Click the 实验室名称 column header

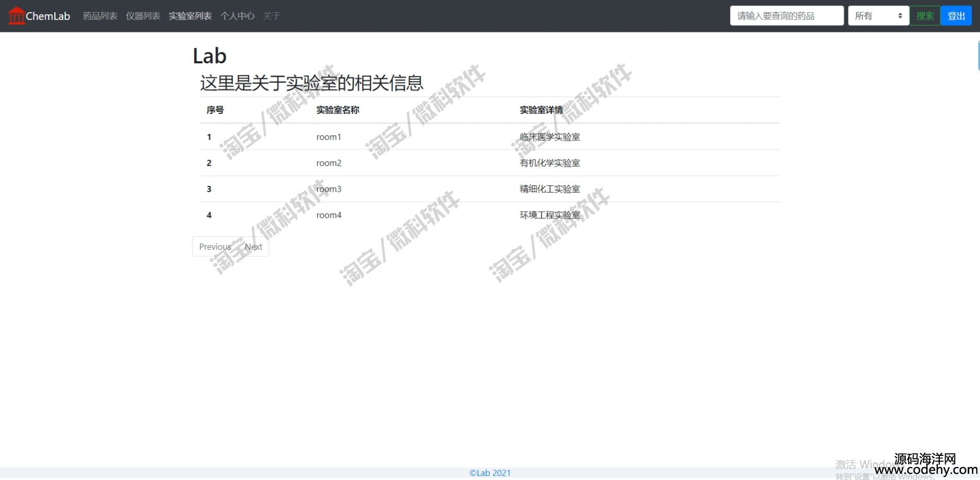337,110
